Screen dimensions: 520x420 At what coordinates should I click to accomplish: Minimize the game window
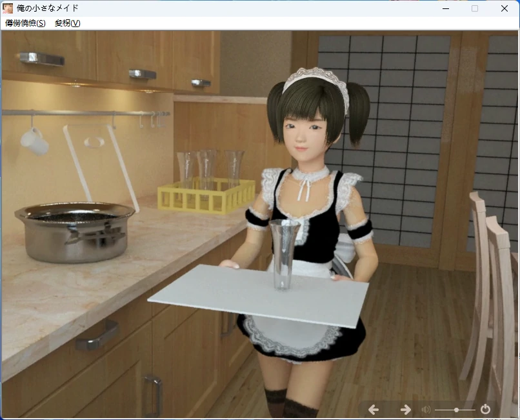[446, 8]
